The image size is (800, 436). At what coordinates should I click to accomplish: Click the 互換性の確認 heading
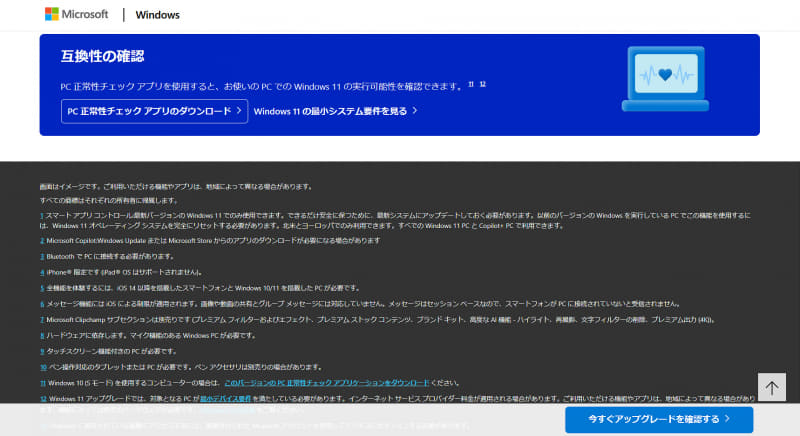102,56
